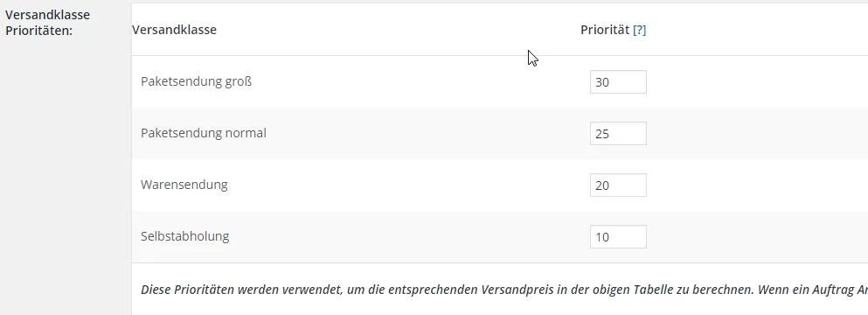Viewport: 868px width, 315px height.
Task: Edit the Selbstabholung priority field
Action: 618,237
